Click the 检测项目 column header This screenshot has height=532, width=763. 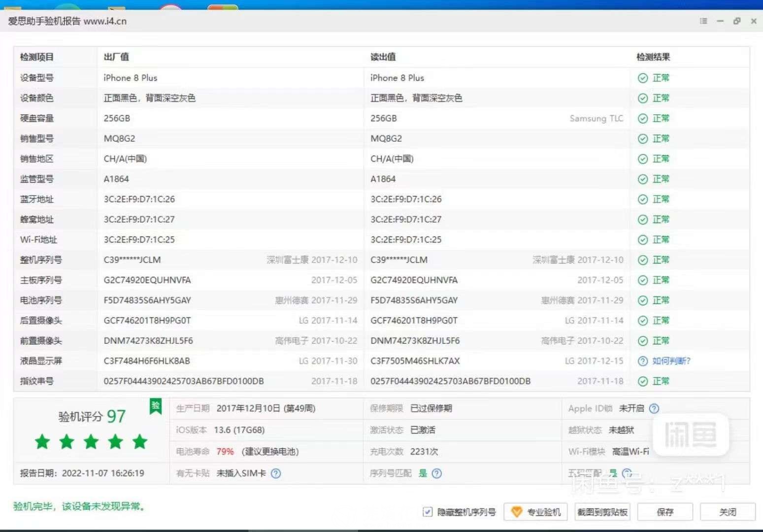pyautogui.click(x=37, y=57)
